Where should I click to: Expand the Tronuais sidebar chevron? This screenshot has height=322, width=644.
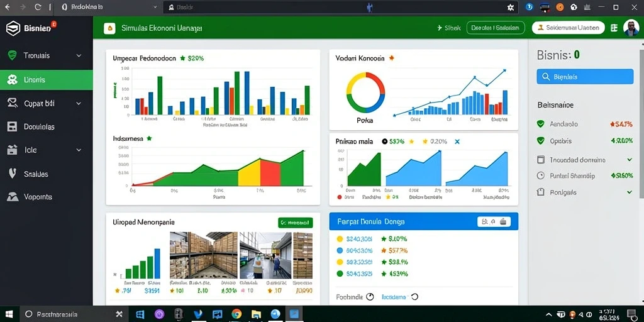[79, 55]
